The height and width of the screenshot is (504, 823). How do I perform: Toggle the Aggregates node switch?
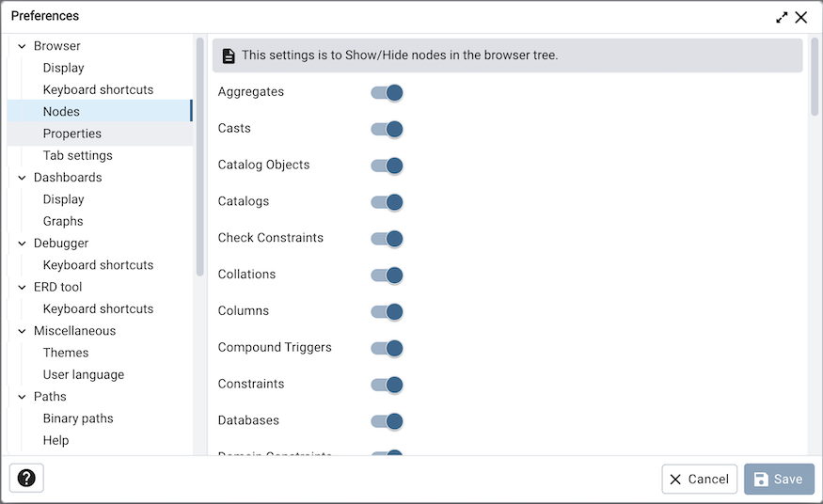pos(387,92)
